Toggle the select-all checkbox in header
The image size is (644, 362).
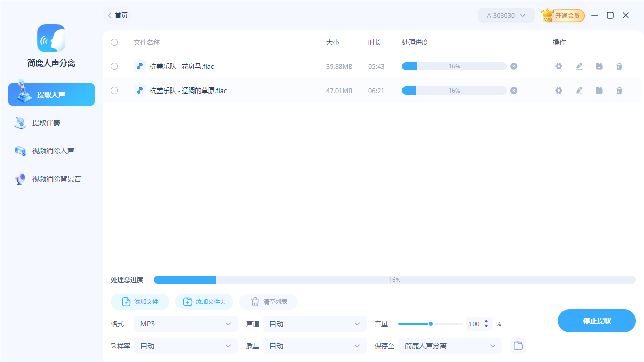pyautogui.click(x=114, y=42)
